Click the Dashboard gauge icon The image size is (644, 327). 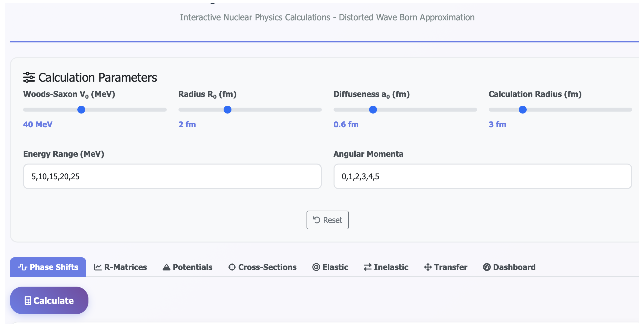pyautogui.click(x=487, y=267)
